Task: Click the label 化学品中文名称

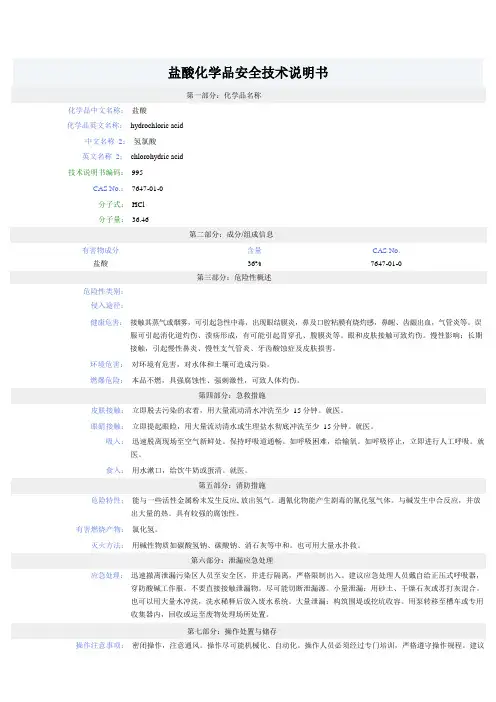Action: point(95,110)
